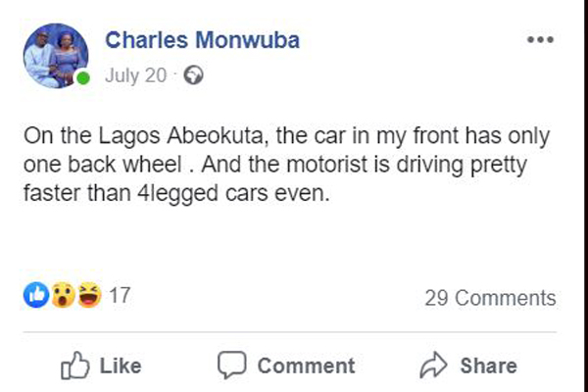Viewport: 588px width, 392px height.
Task: Click the thumbs-up outline icon beside Like
Action: (x=75, y=366)
